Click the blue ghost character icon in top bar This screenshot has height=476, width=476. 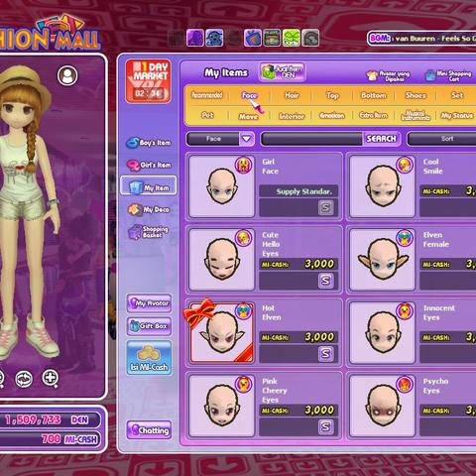(214, 38)
